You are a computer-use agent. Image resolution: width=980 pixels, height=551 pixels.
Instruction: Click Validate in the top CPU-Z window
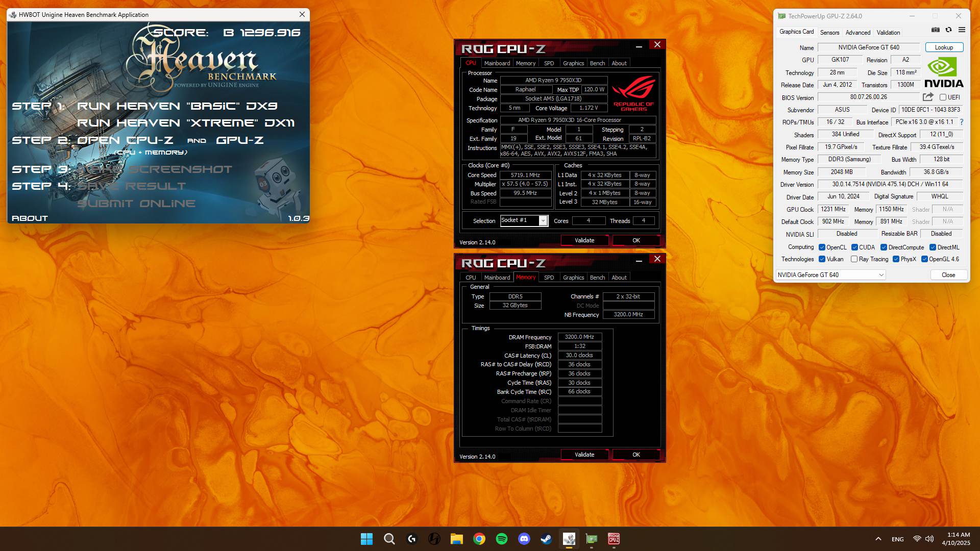(584, 240)
